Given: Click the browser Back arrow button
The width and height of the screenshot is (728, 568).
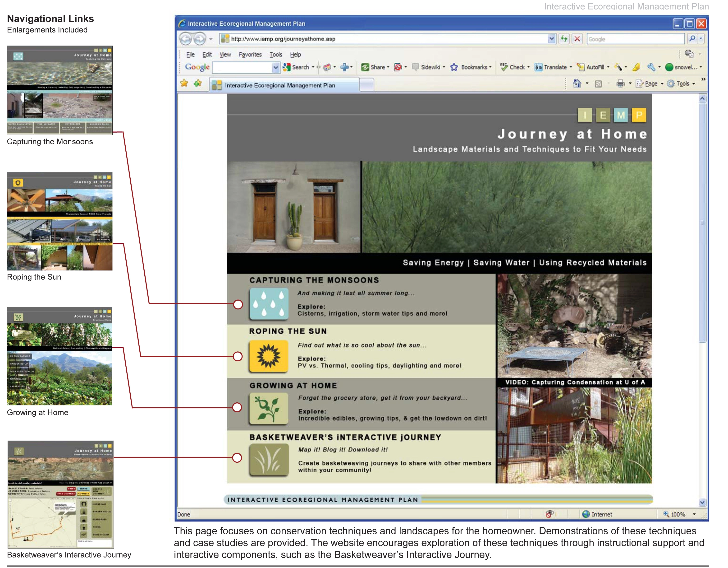Looking at the screenshot, I should 186,39.
